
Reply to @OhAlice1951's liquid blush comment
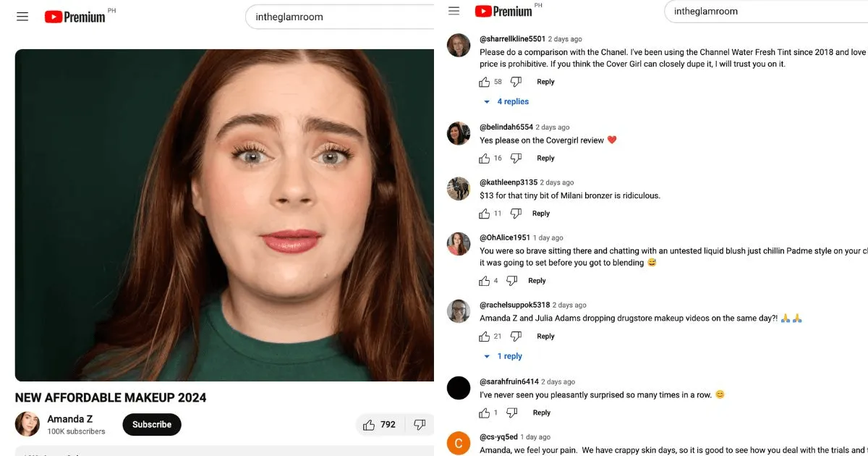[x=537, y=280]
